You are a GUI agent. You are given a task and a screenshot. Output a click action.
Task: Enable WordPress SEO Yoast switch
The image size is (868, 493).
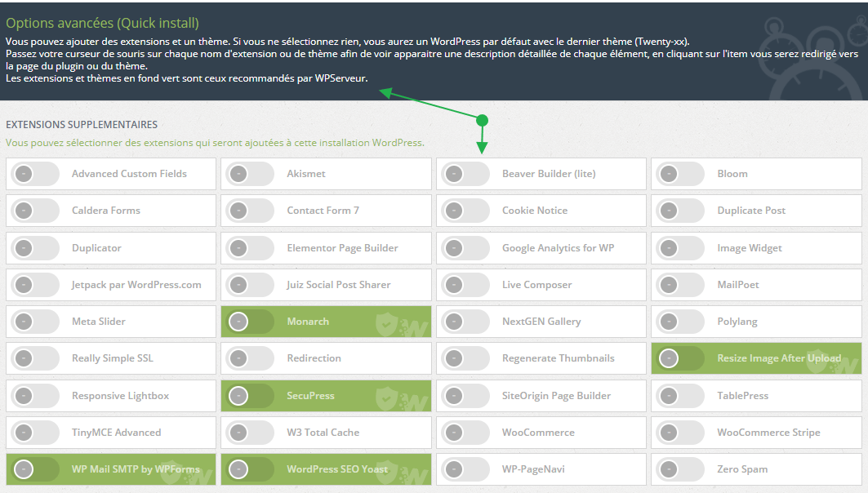point(250,469)
